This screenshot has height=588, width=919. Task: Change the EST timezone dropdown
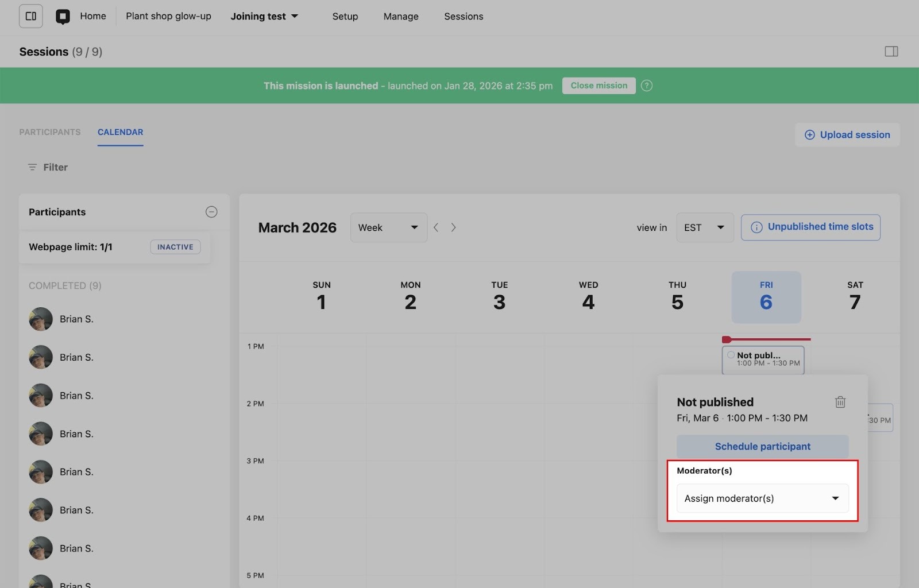point(704,227)
